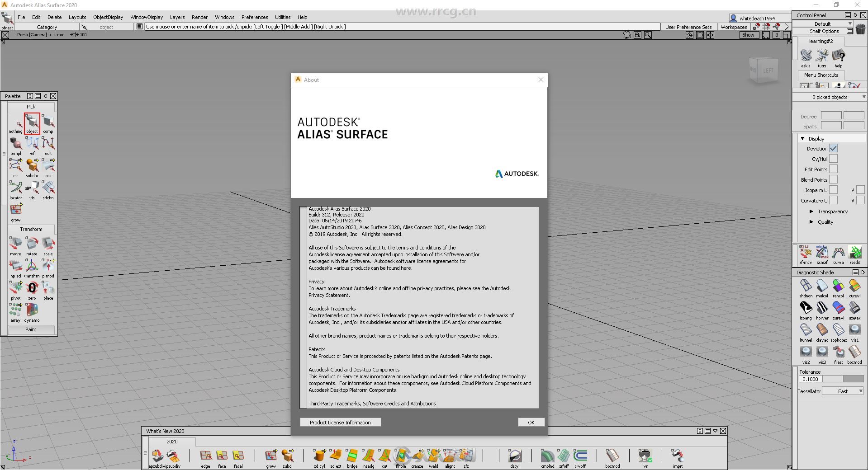Screen dimensions: 868x470
Task: Select the Horizontal/Vertical shade icon
Action: click(822, 310)
